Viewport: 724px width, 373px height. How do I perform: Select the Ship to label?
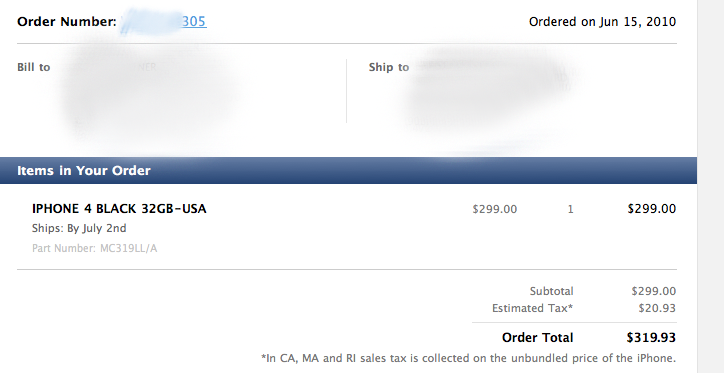point(389,67)
